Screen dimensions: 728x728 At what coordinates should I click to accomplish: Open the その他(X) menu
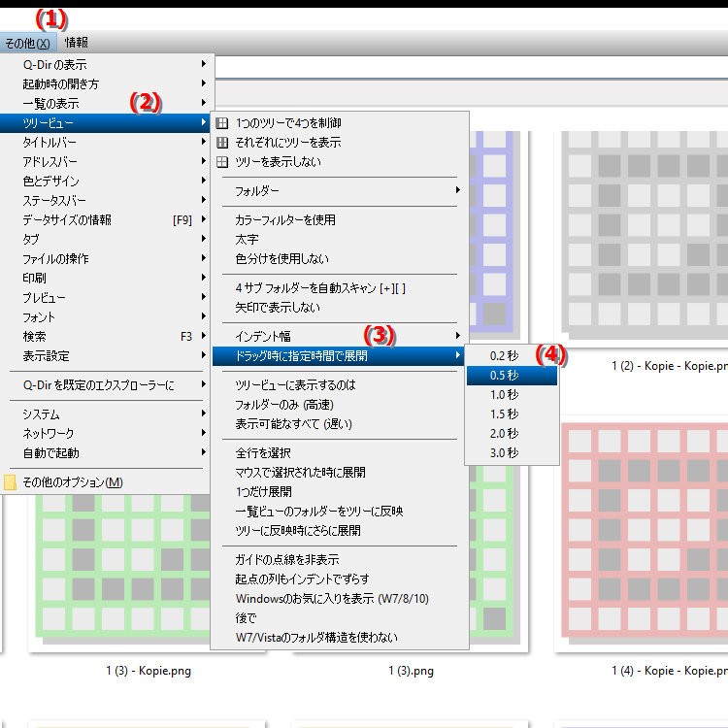[x=28, y=43]
